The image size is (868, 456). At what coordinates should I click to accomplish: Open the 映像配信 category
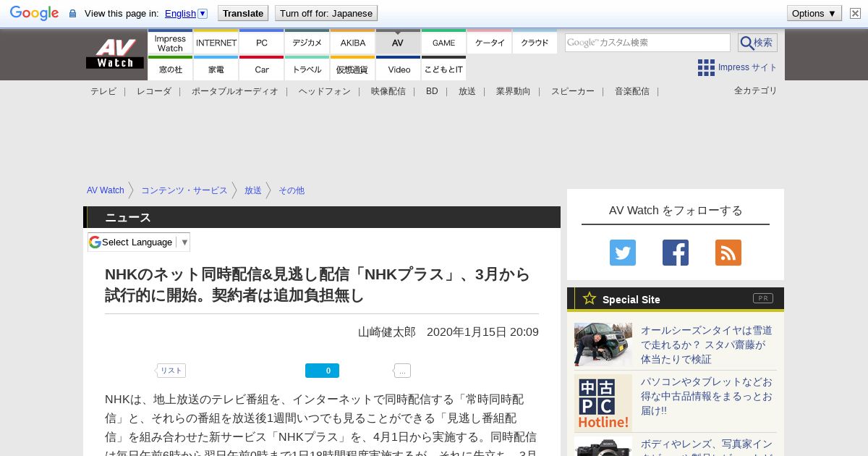[x=388, y=91]
